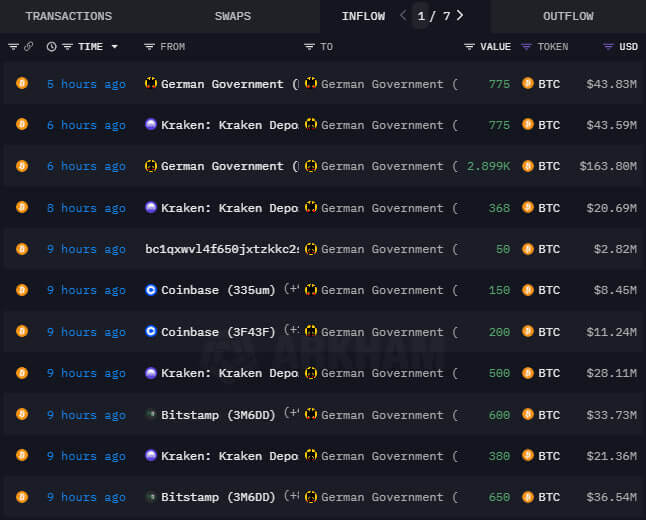Expand (+ addresses of Bitstamp in the 600 BTC row
This screenshot has width=646, height=520.
point(292,413)
